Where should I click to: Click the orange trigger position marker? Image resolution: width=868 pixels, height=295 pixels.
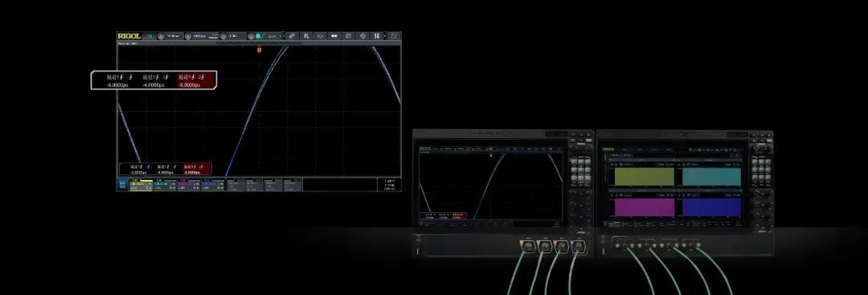[x=259, y=51]
